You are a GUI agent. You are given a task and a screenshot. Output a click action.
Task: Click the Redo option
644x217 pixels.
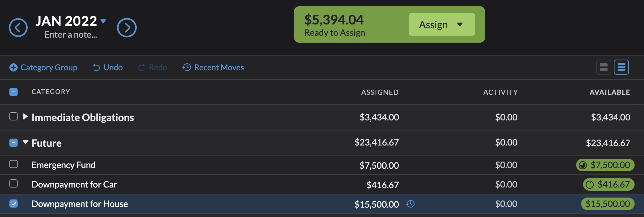pos(153,67)
